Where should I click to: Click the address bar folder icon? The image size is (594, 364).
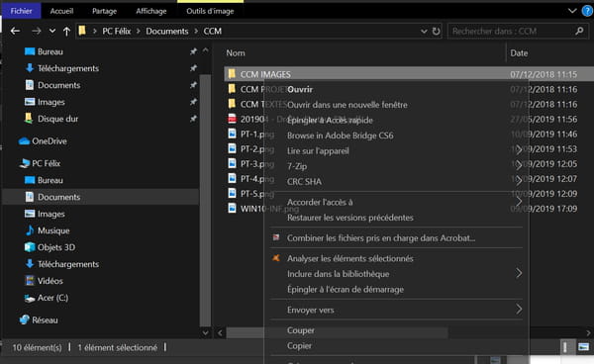pos(82,31)
